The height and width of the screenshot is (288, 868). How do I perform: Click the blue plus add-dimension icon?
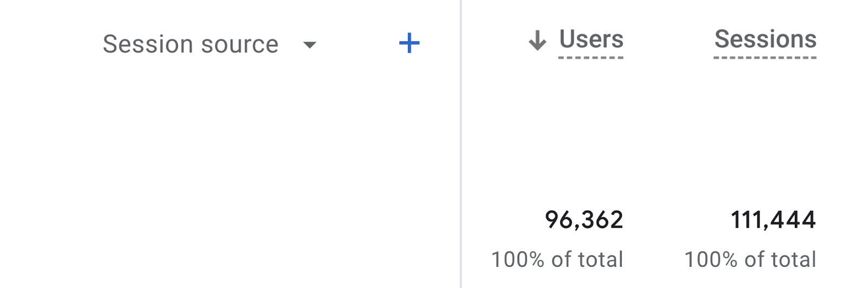[409, 43]
